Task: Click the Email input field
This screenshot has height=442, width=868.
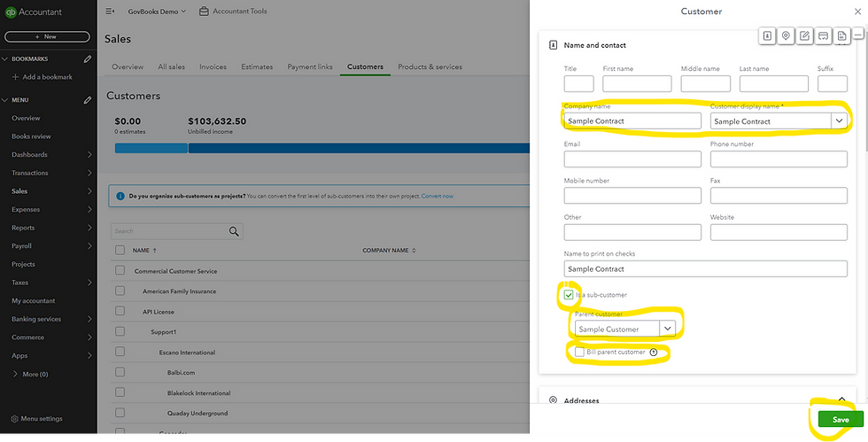Action: [x=632, y=159]
